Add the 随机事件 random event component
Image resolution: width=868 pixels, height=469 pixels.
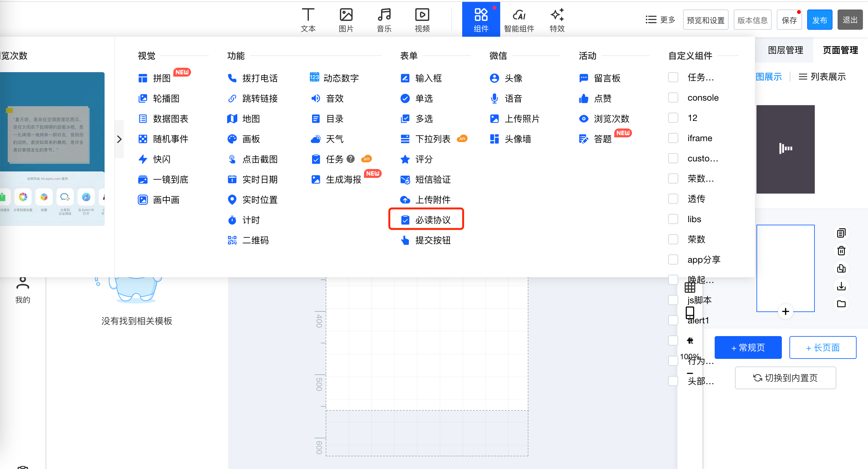click(x=163, y=139)
